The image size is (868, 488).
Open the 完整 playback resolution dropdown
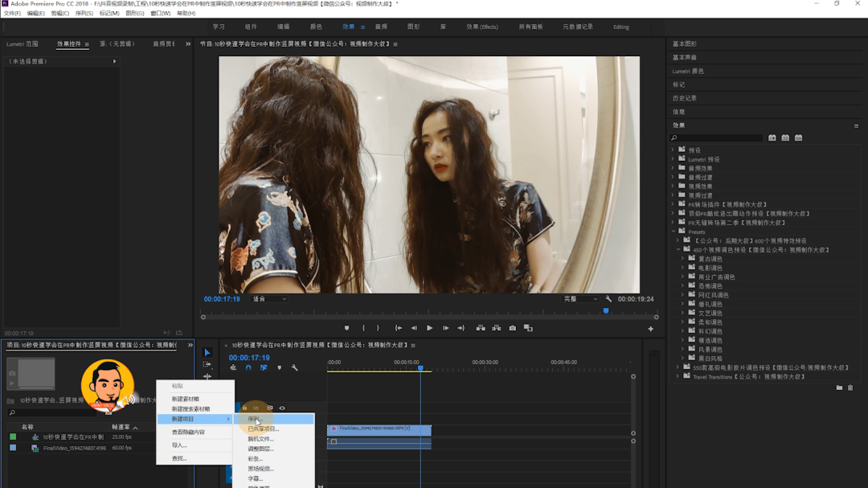coord(580,299)
